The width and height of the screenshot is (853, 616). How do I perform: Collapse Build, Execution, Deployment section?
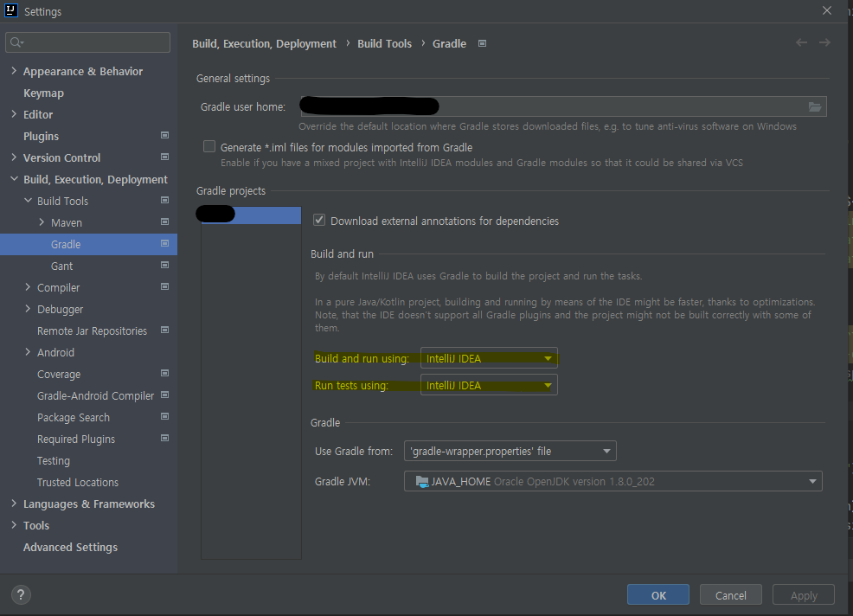[x=14, y=179]
